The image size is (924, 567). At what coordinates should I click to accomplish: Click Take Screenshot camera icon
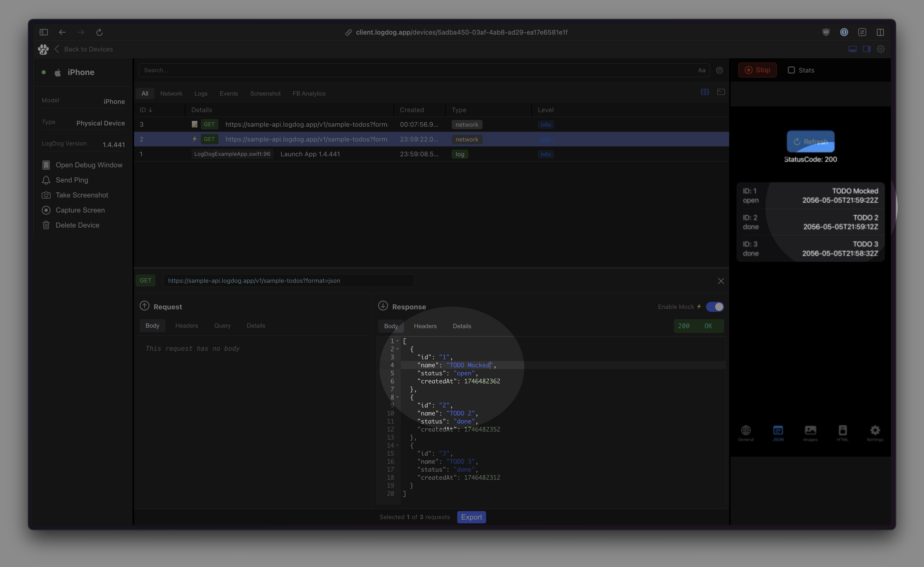click(46, 195)
